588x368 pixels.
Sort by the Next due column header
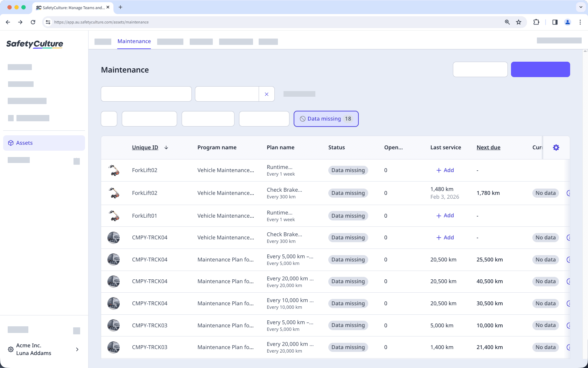489,147
